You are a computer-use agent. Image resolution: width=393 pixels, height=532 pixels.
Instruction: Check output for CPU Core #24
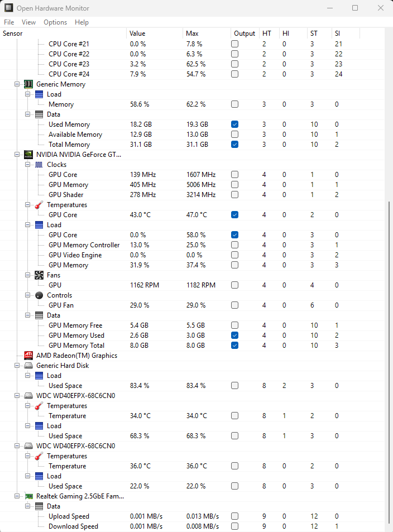pos(234,74)
